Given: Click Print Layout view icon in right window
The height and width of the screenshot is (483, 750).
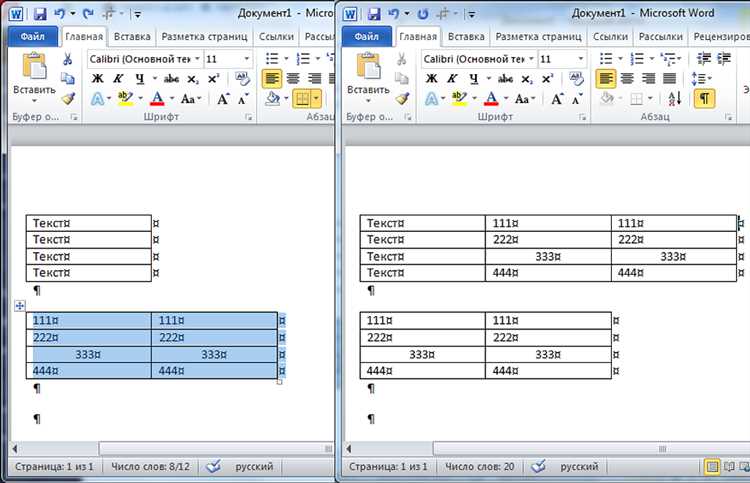Looking at the screenshot, I should coord(712,466).
